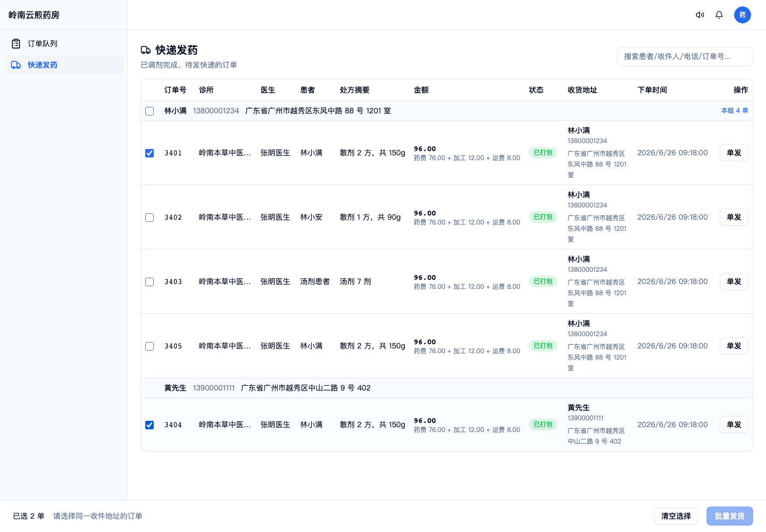Click order number 3403
Image resolution: width=766 pixels, height=532 pixels.
point(173,282)
